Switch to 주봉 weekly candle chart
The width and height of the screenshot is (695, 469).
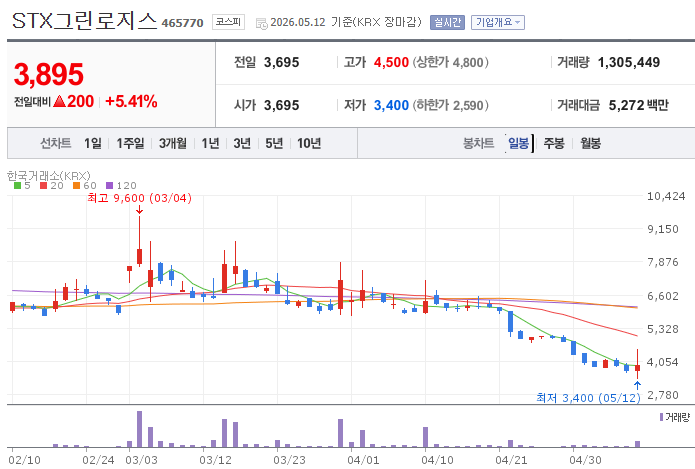click(554, 143)
